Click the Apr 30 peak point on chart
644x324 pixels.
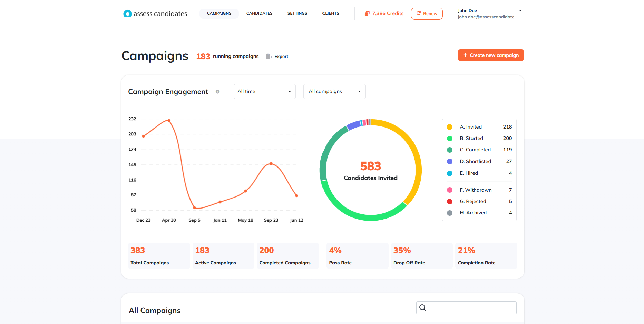[169, 120]
